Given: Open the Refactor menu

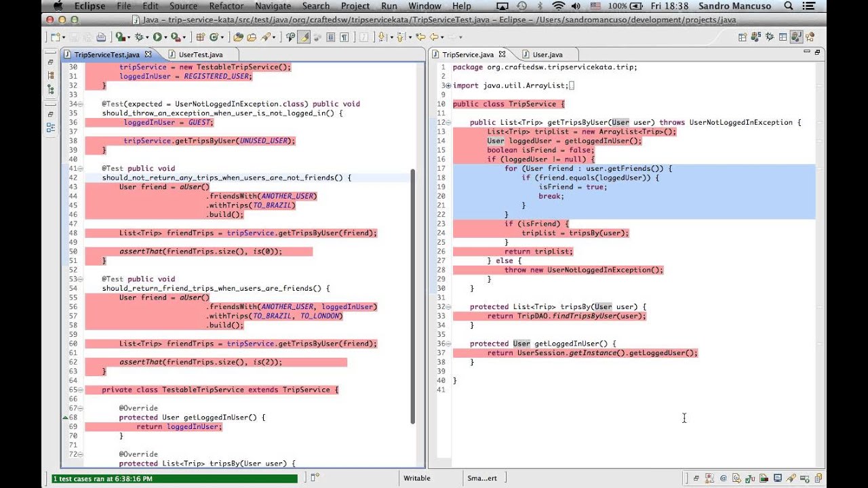Looking at the screenshot, I should click(226, 6).
